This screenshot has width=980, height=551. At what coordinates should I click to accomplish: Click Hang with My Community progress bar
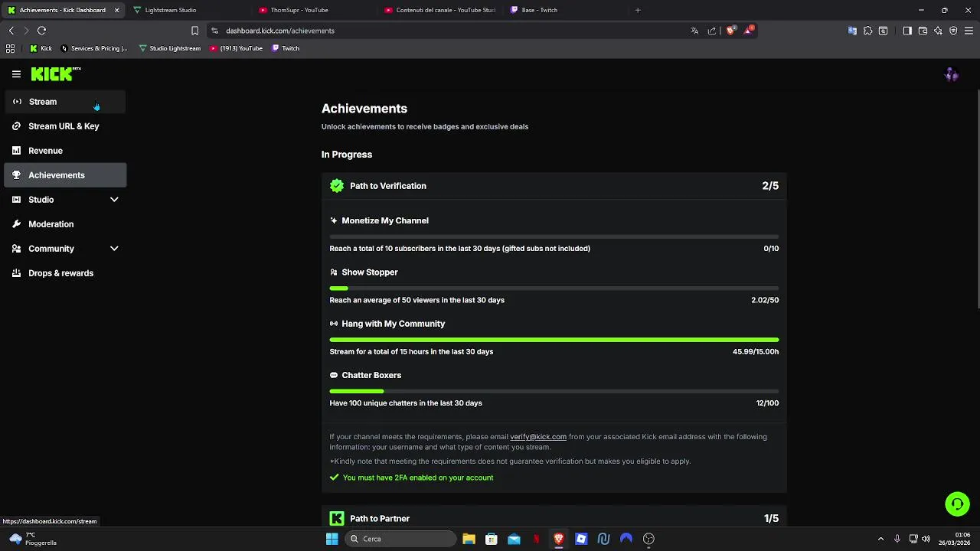point(554,340)
